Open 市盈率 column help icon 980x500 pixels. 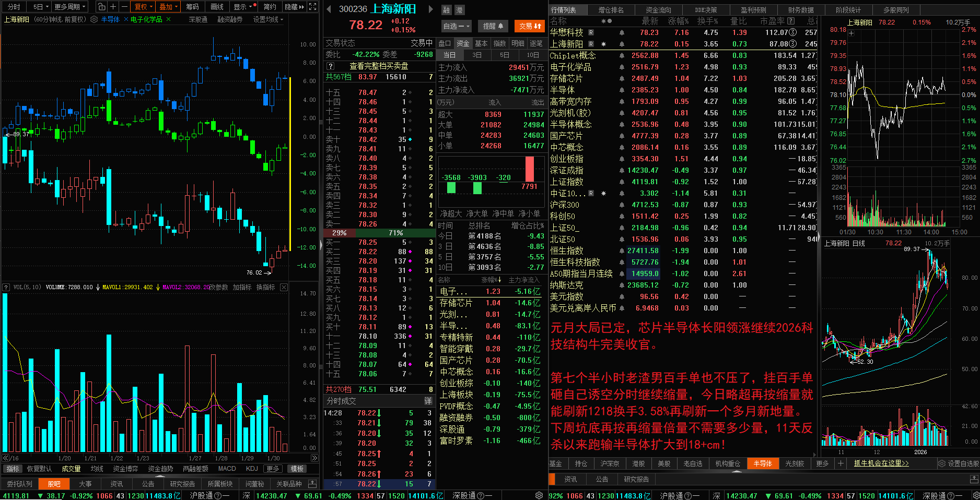(x=791, y=21)
